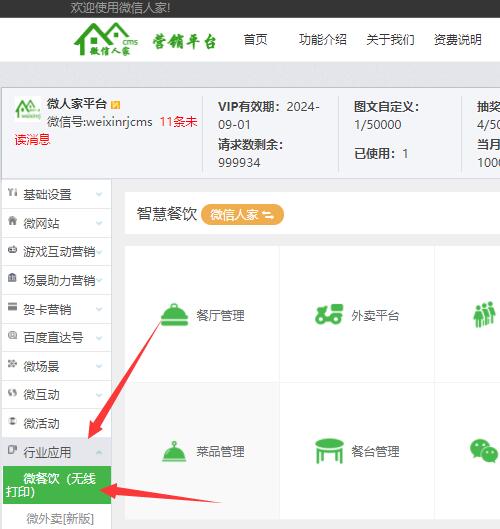Open 功能介绍 in top navigation
Screen dimensions: 500x529
point(323,39)
